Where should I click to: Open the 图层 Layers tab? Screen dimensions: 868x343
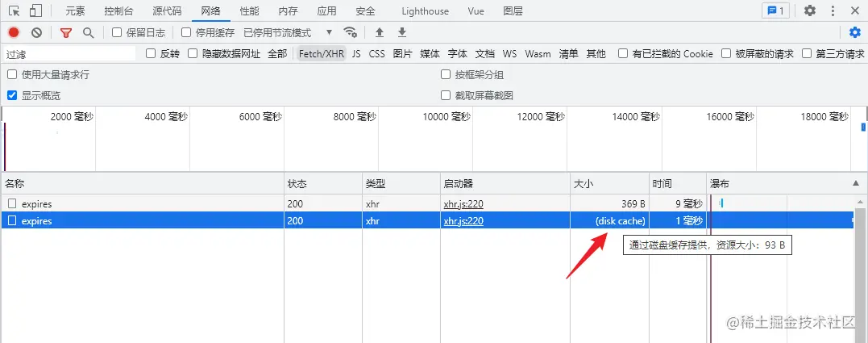coord(513,11)
